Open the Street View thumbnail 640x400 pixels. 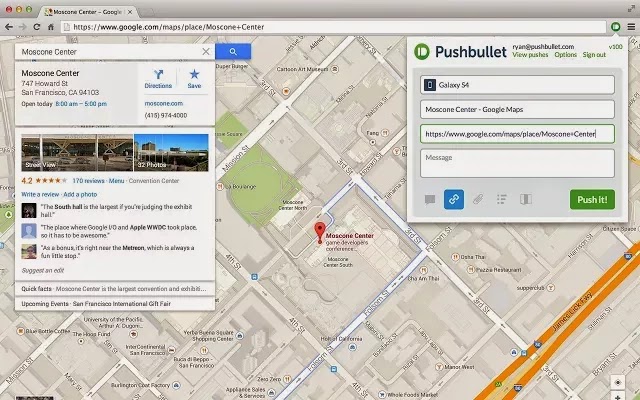tap(77, 153)
